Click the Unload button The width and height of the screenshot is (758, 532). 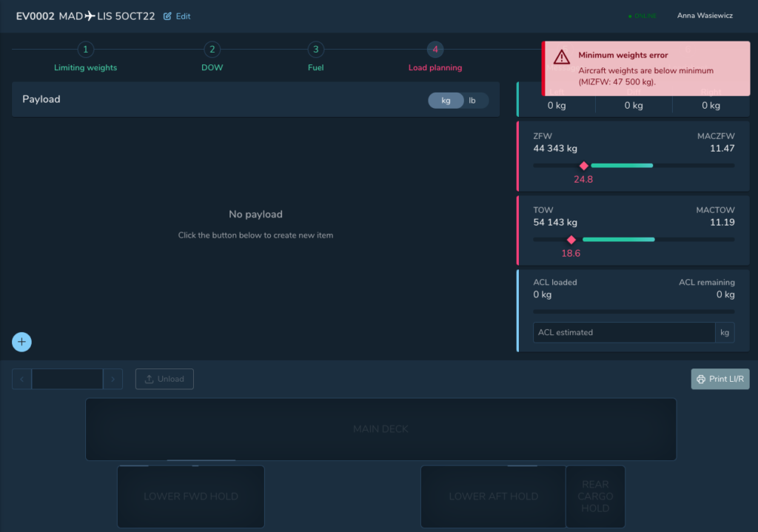pyautogui.click(x=164, y=380)
